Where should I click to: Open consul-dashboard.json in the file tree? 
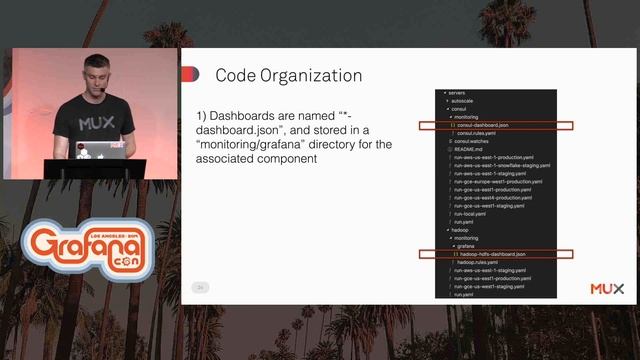pos(483,125)
